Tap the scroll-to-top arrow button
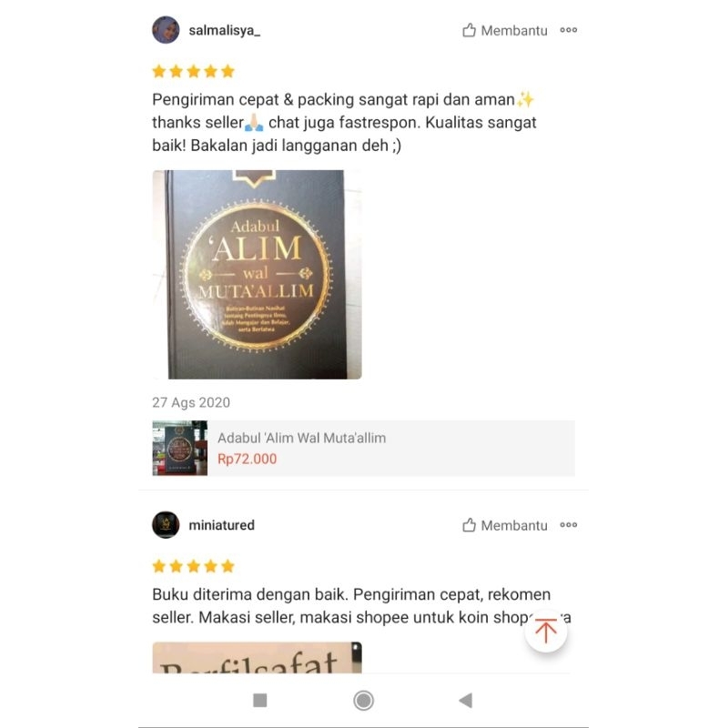 click(546, 631)
